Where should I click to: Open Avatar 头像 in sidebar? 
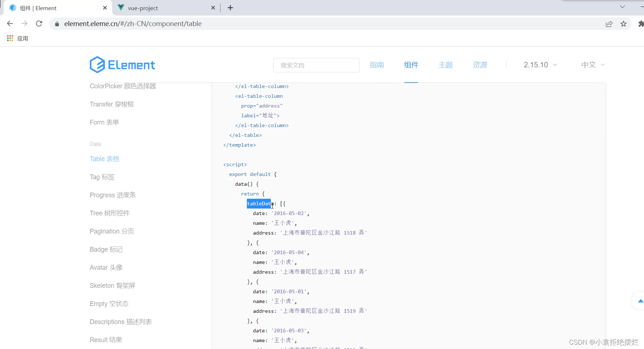click(x=106, y=268)
